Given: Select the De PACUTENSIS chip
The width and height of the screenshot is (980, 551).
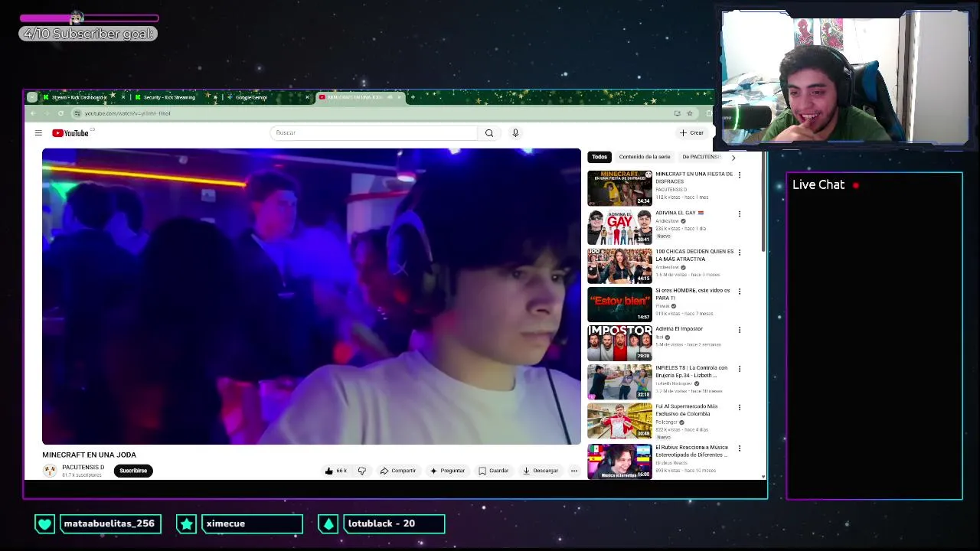Looking at the screenshot, I should click(x=701, y=157).
